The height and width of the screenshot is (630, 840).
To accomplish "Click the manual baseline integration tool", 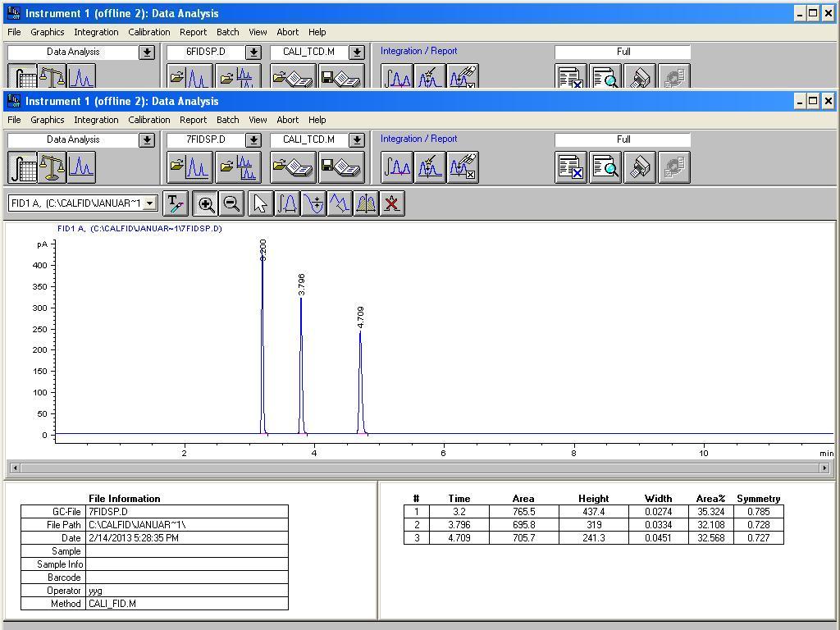I will pos(287,204).
